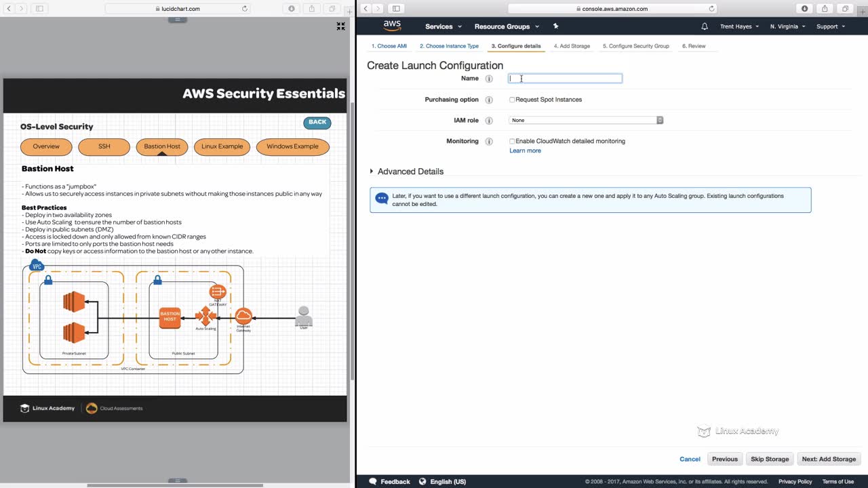Follow the Learn more link under Monitoring
Viewport: 868px width, 488px height.
(x=525, y=150)
